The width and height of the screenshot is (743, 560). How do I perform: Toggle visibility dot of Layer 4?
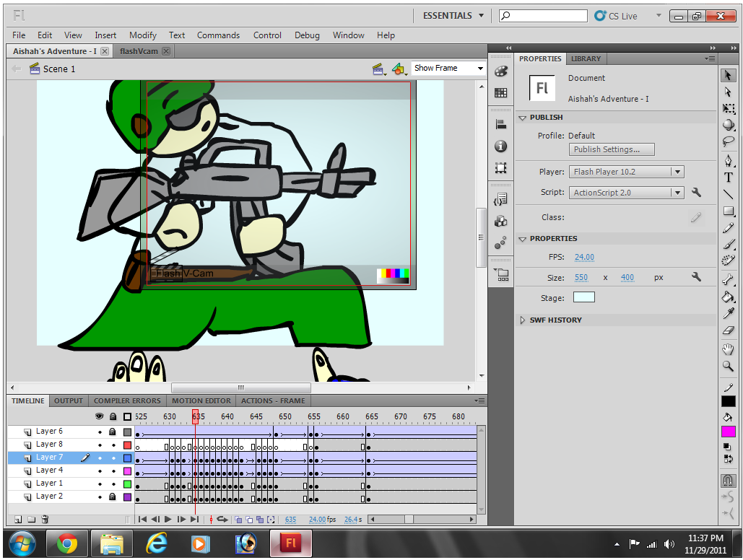(x=100, y=471)
